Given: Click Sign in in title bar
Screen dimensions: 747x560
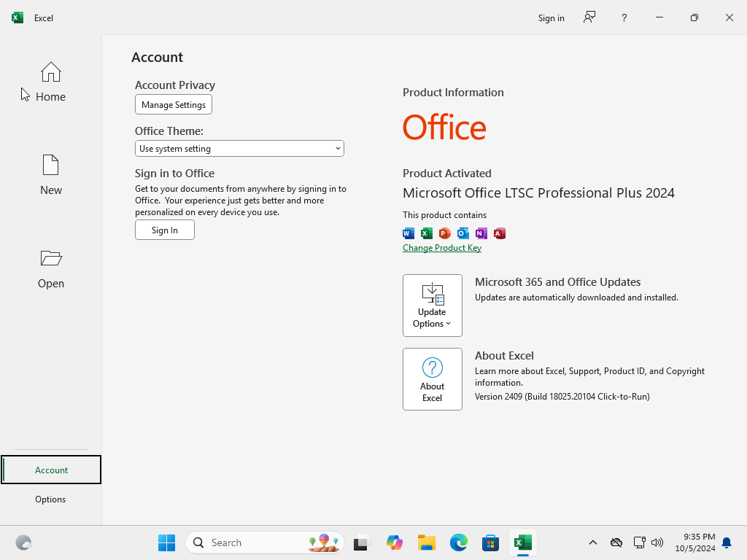Looking at the screenshot, I should [551, 18].
